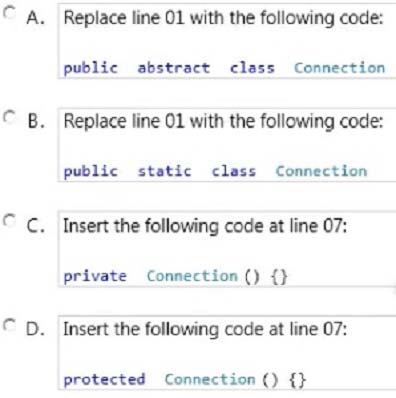Click the 'protected' keyword in option D

click(x=104, y=380)
